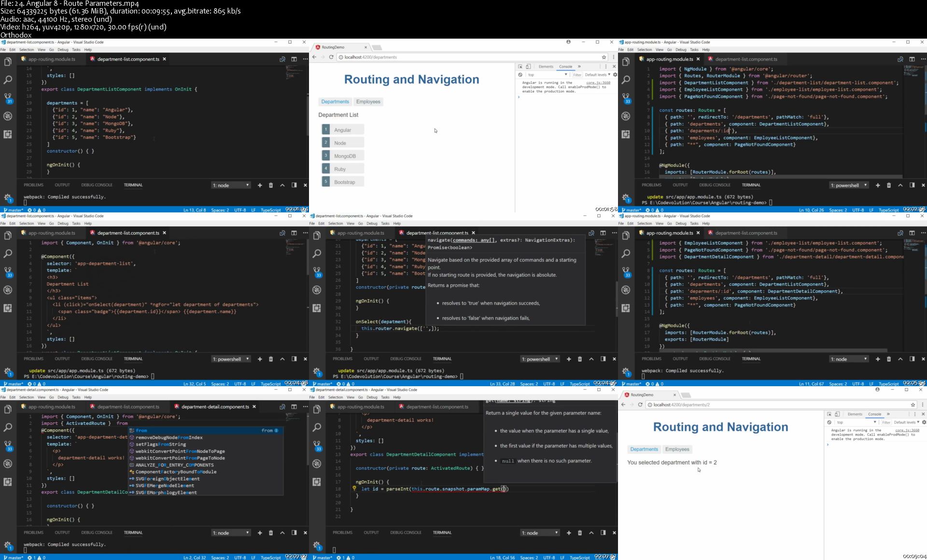Click Departments link in the localhost:4200/departments page

[335, 101]
